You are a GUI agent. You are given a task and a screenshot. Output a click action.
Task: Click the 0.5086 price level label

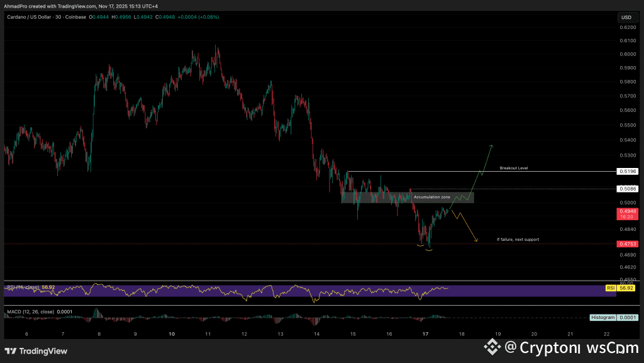[x=626, y=188]
